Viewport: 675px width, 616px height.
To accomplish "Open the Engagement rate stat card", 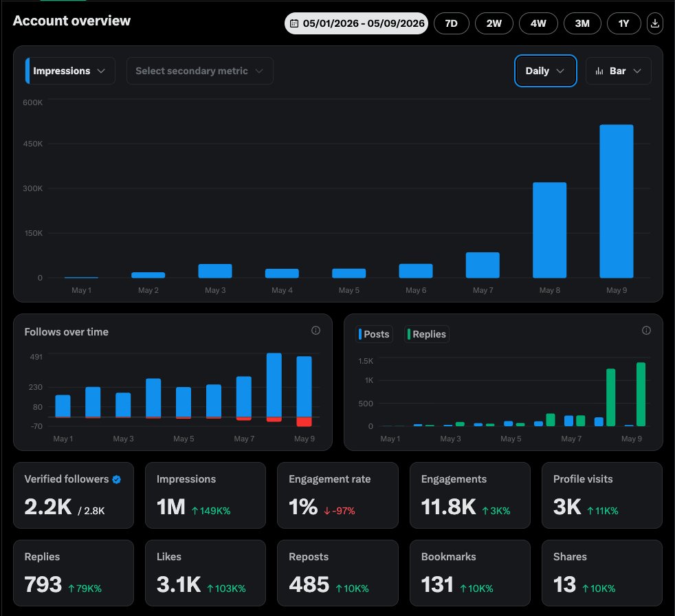I will tap(337, 495).
